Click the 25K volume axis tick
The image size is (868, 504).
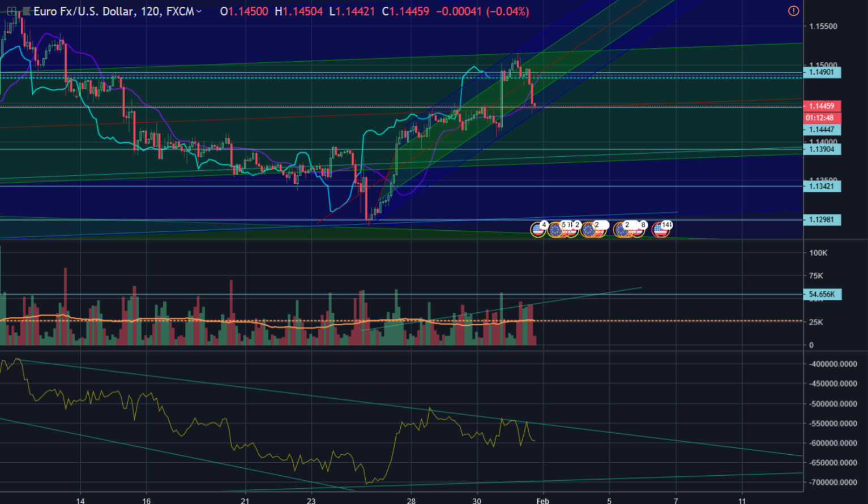click(816, 322)
